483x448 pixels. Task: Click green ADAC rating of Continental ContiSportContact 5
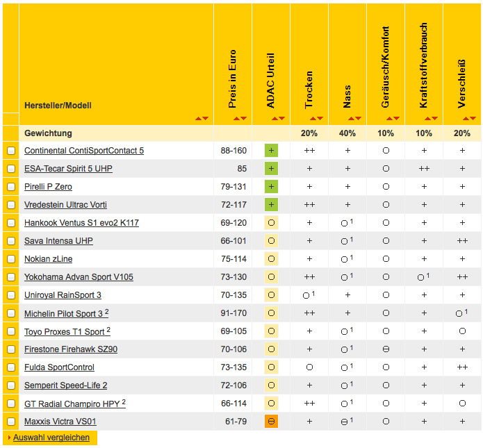(271, 151)
